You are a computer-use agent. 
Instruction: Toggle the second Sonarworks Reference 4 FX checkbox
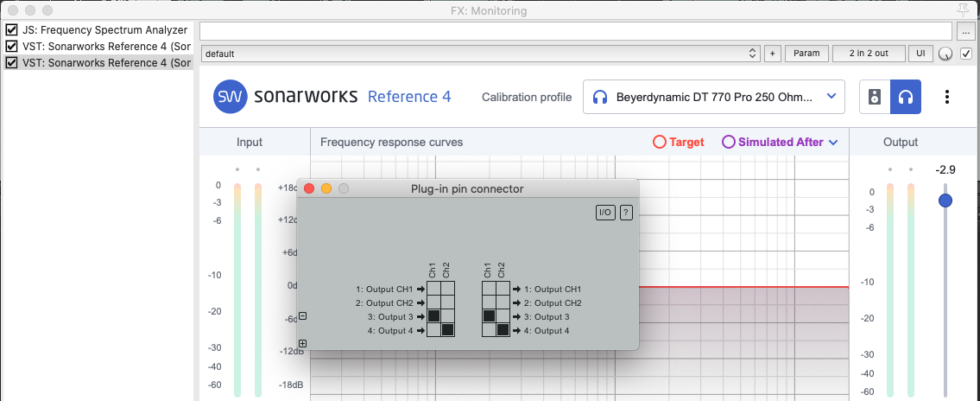pyautogui.click(x=11, y=47)
